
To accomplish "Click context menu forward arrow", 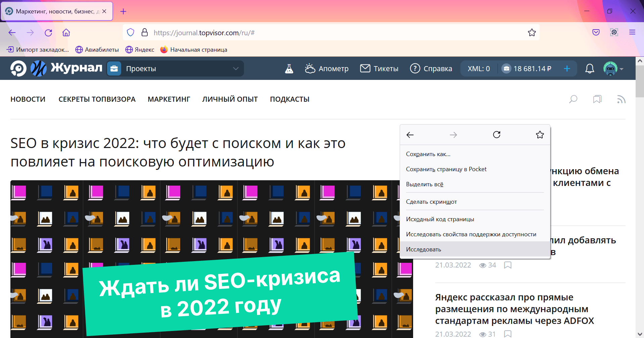I will pyautogui.click(x=453, y=135).
